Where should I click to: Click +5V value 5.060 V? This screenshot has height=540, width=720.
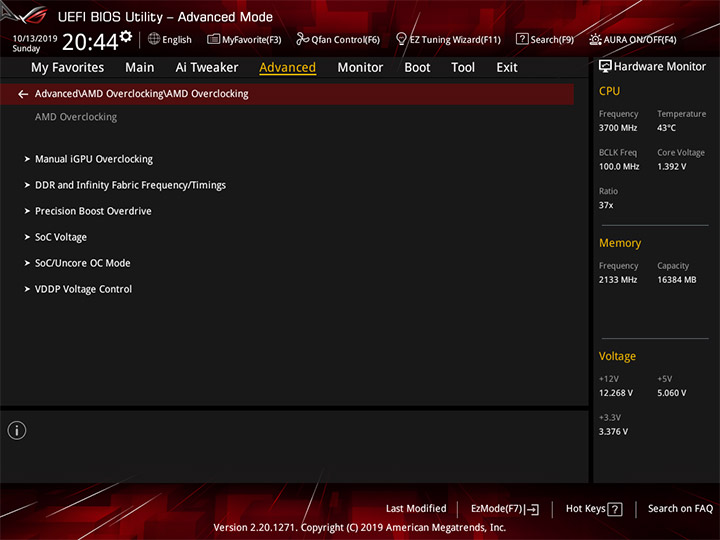[671, 393]
